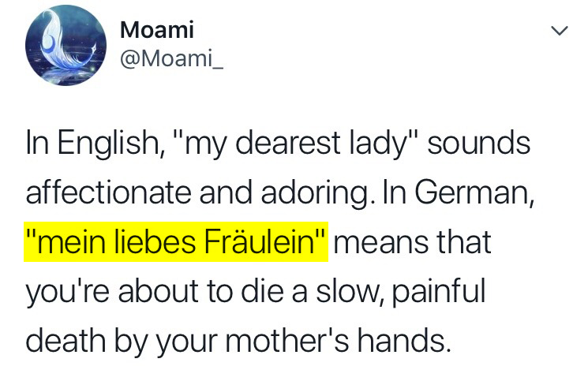
Task: Select the word "English," in the tweet
Action: [x=110, y=143]
